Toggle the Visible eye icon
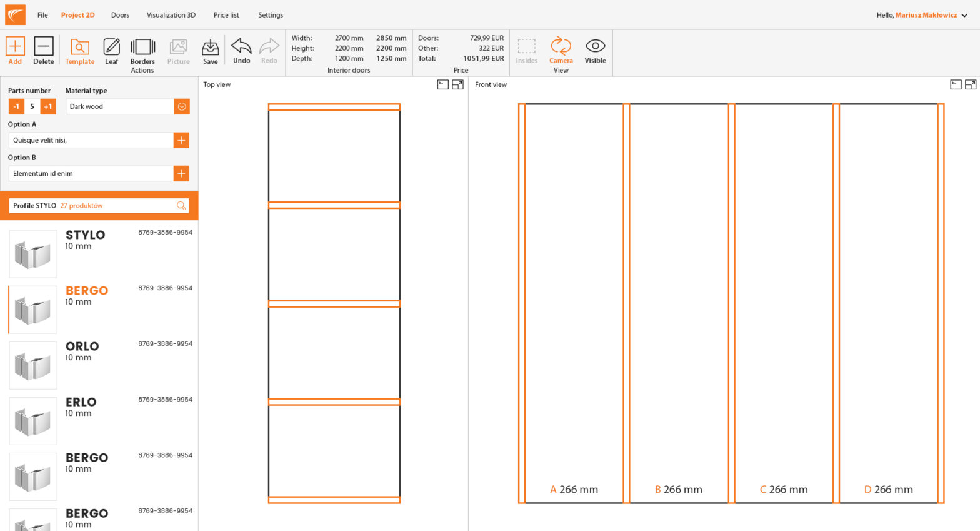This screenshot has width=980, height=531. (x=595, y=46)
